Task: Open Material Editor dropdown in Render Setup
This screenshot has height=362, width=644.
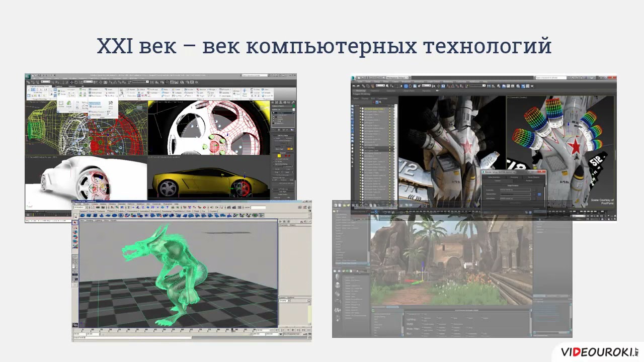Action: tap(515, 194)
